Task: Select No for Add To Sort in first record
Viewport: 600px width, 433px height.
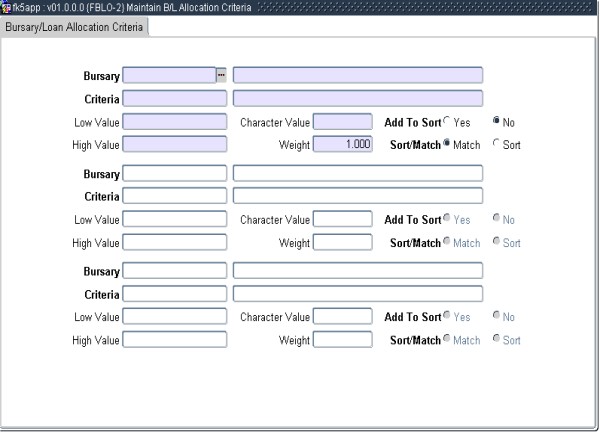Action: point(496,121)
